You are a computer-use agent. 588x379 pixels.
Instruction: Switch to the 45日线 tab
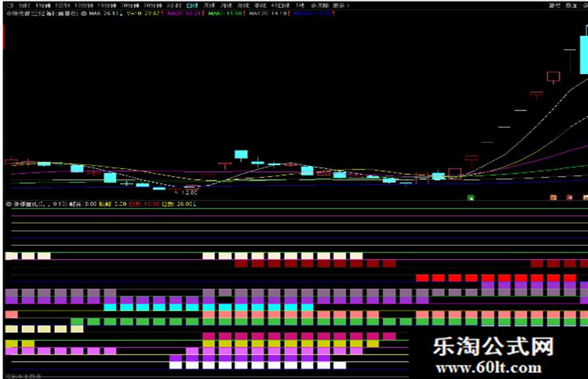tap(280, 6)
